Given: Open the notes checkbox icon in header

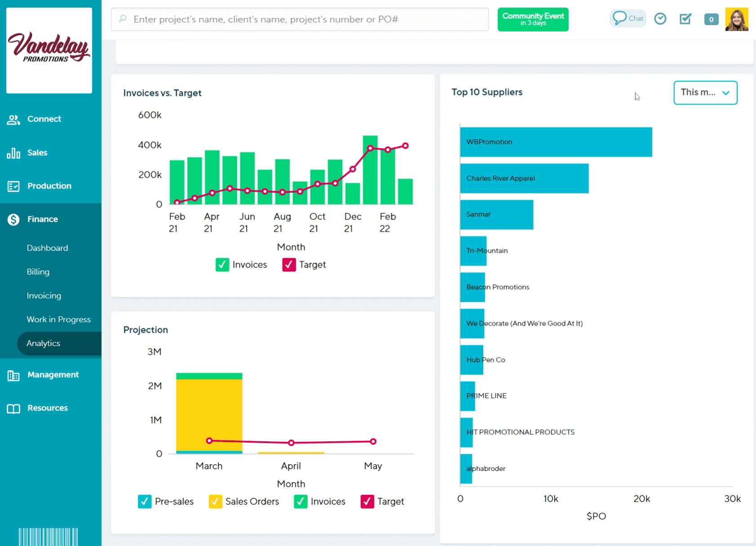Looking at the screenshot, I should tap(685, 19).
